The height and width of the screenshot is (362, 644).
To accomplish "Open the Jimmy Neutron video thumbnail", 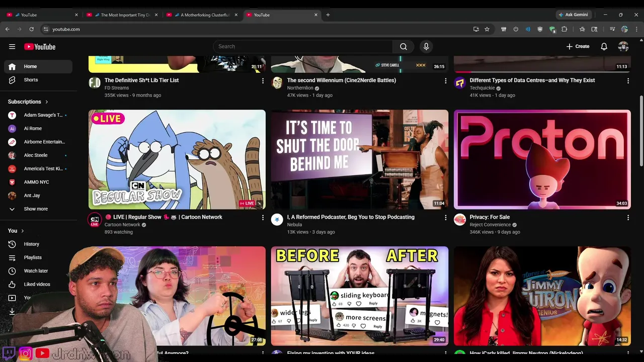I will point(542,296).
